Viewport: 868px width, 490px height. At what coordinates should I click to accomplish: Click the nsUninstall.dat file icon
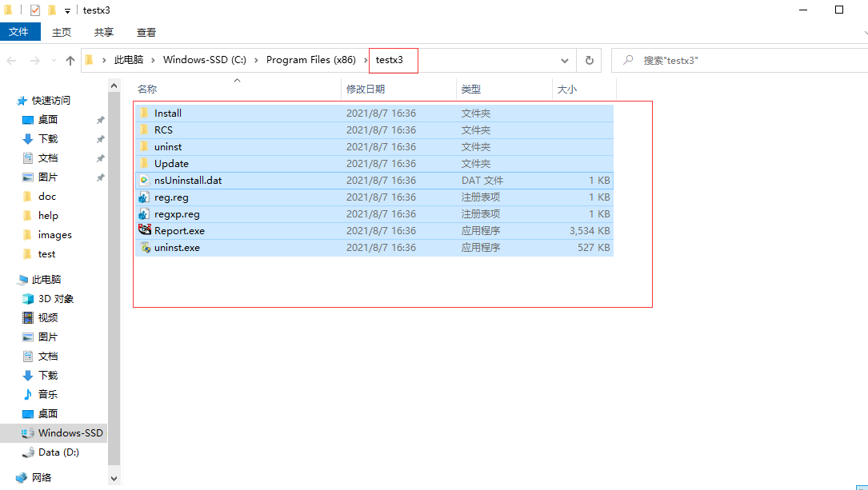145,181
